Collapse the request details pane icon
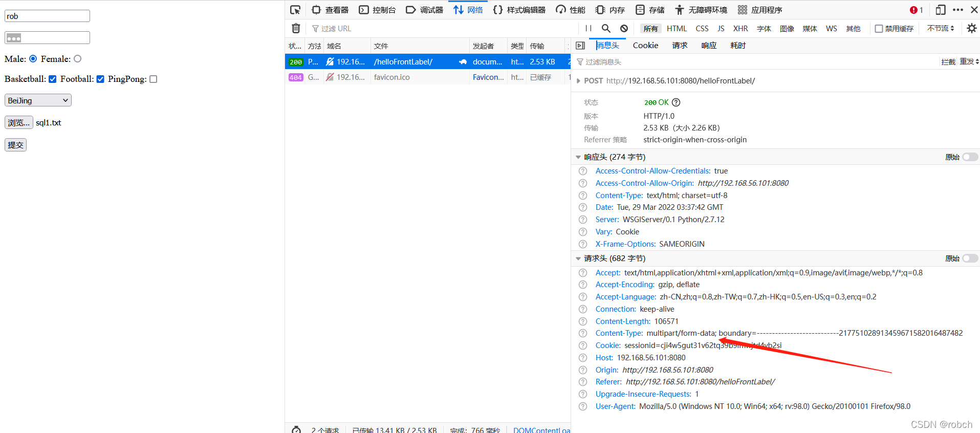 (580, 46)
